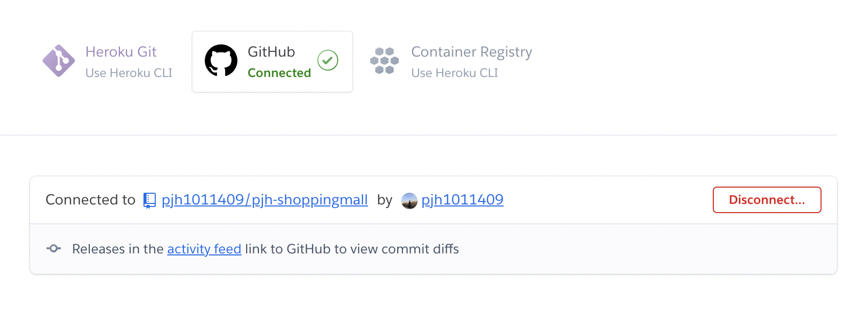
Task: Follow the activity feed link
Action: (x=204, y=249)
